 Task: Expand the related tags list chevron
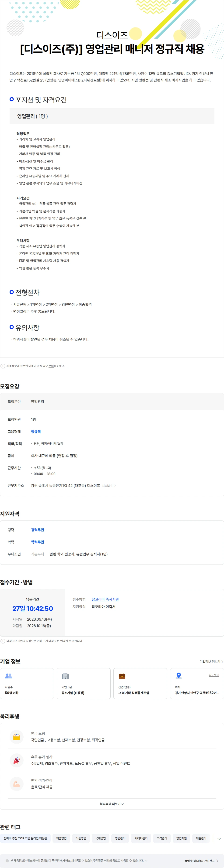(x=219, y=839)
